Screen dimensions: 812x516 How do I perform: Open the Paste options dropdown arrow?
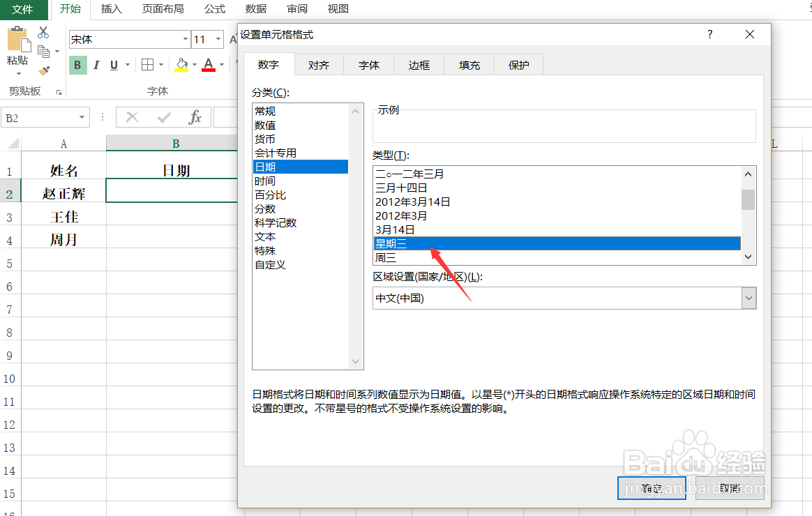(17, 73)
